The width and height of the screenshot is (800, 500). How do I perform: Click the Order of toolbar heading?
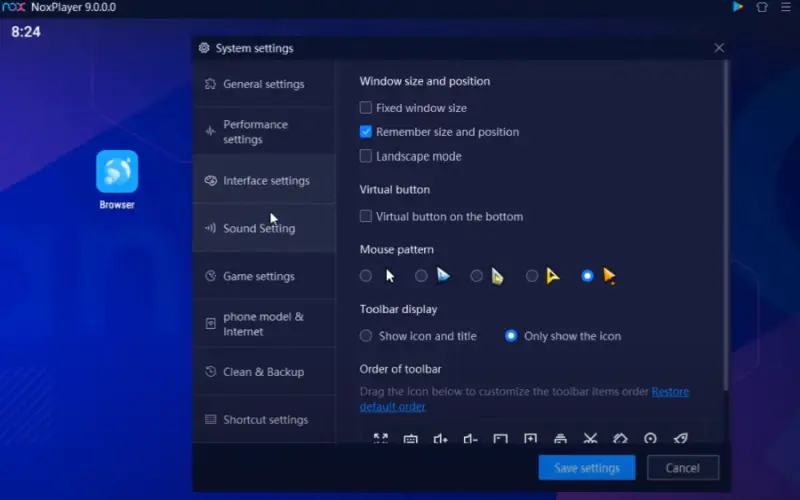click(400, 369)
